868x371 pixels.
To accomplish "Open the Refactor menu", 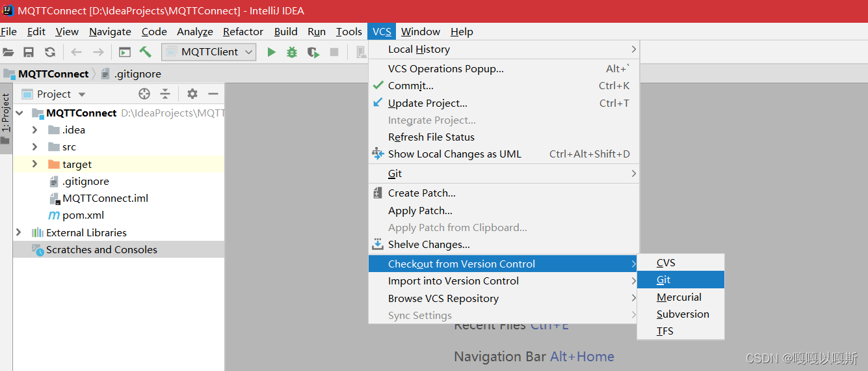I will (243, 31).
